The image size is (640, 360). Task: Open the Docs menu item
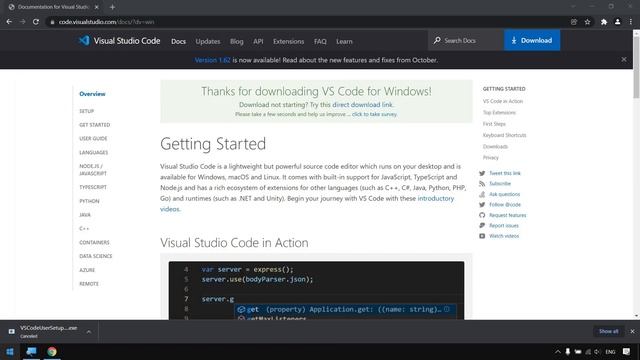pyautogui.click(x=178, y=41)
